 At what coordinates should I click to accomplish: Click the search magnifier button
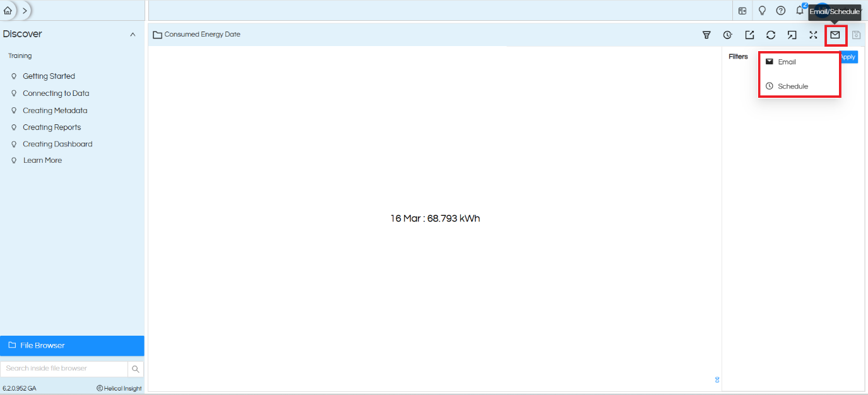coord(136,369)
